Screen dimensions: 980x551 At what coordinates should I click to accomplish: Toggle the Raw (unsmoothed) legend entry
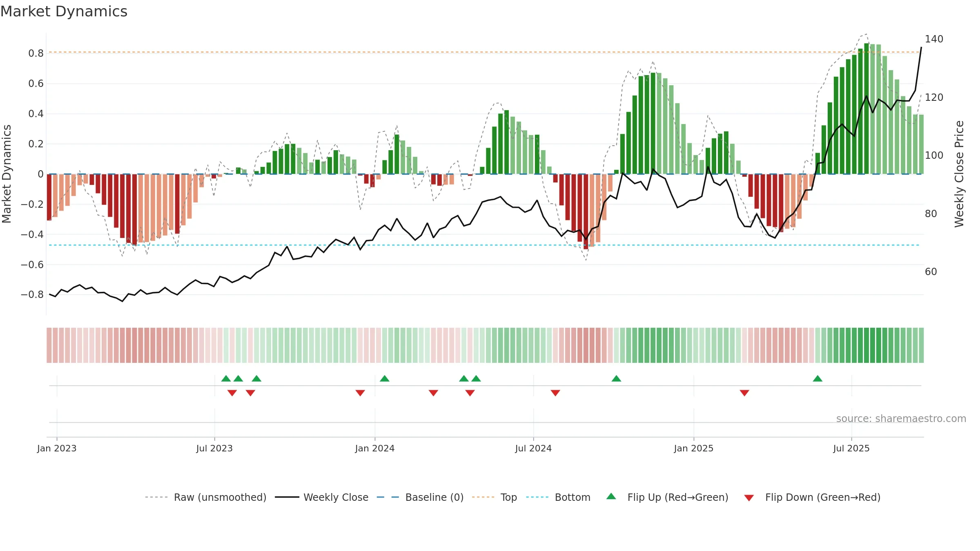206,497
